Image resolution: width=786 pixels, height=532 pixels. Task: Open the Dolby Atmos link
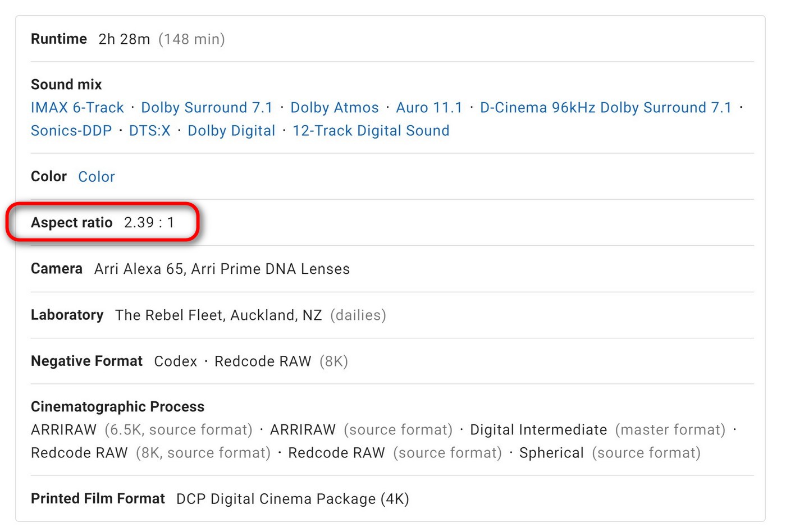click(334, 108)
